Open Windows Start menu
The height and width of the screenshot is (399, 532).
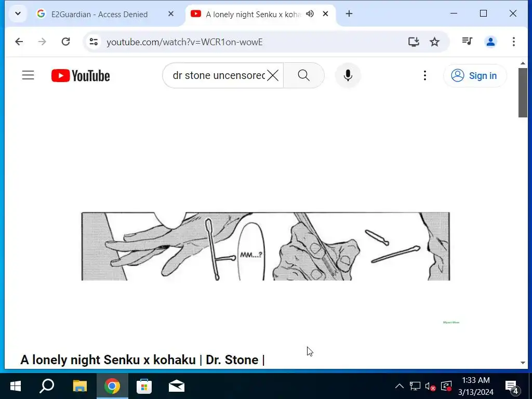[16, 386]
